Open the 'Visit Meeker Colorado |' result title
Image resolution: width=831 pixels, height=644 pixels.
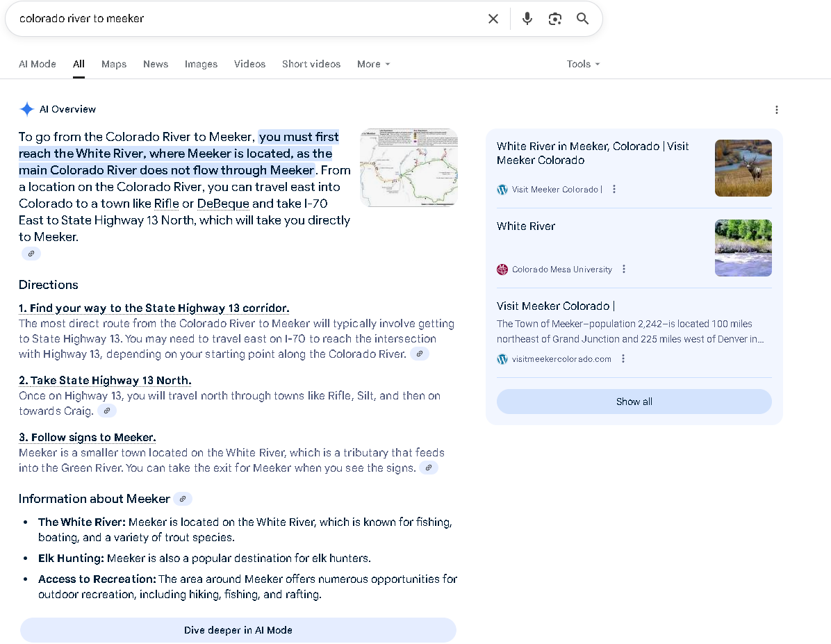[x=555, y=306]
